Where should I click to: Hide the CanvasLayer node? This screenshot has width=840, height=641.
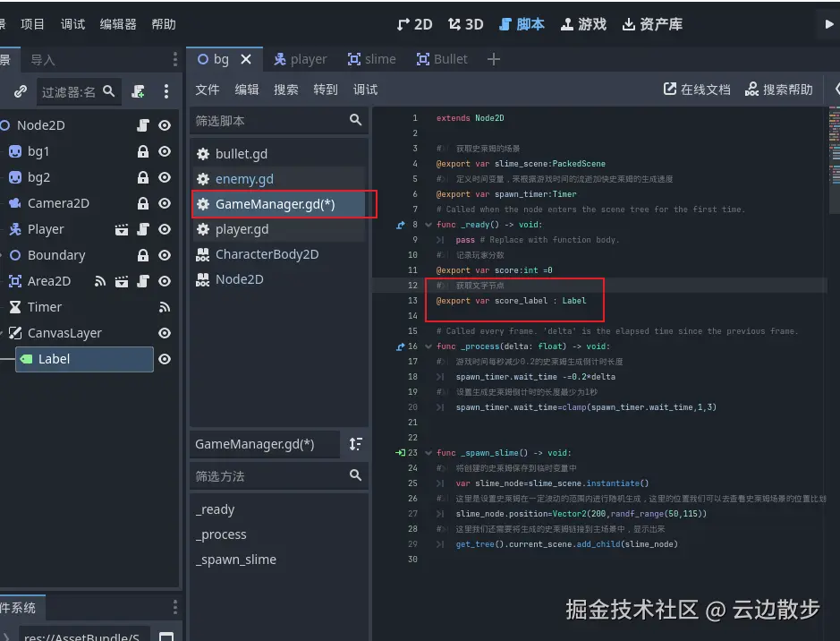pyautogui.click(x=165, y=333)
